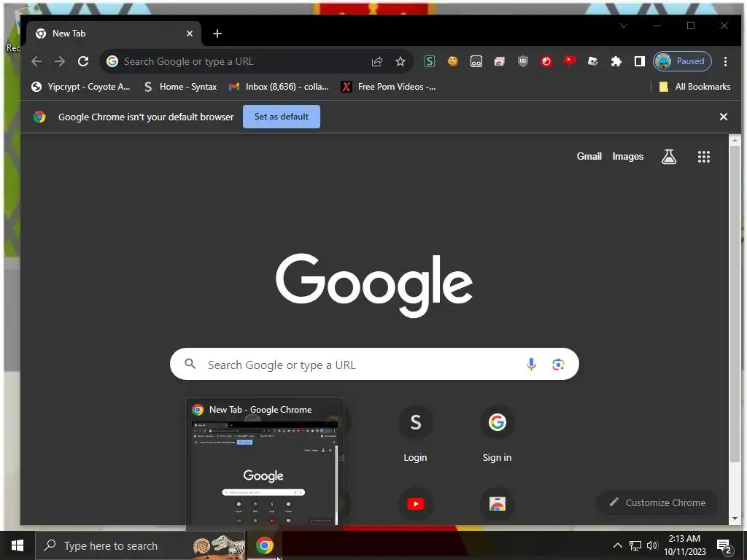Screen dimensions: 747x560
Task: Open the green S-braces Stylus extension
Action: pos(430,61)
